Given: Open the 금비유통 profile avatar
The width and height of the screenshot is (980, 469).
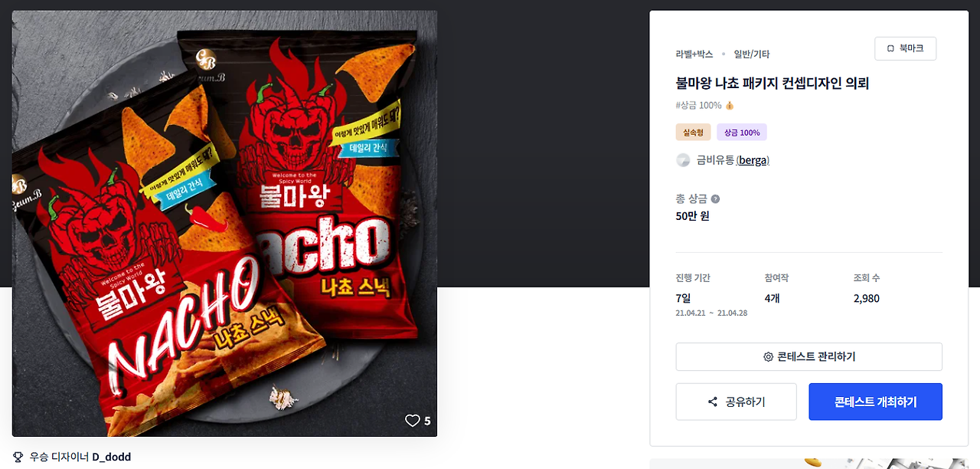Looking at the screenshot, I should [x=683, y=160].
